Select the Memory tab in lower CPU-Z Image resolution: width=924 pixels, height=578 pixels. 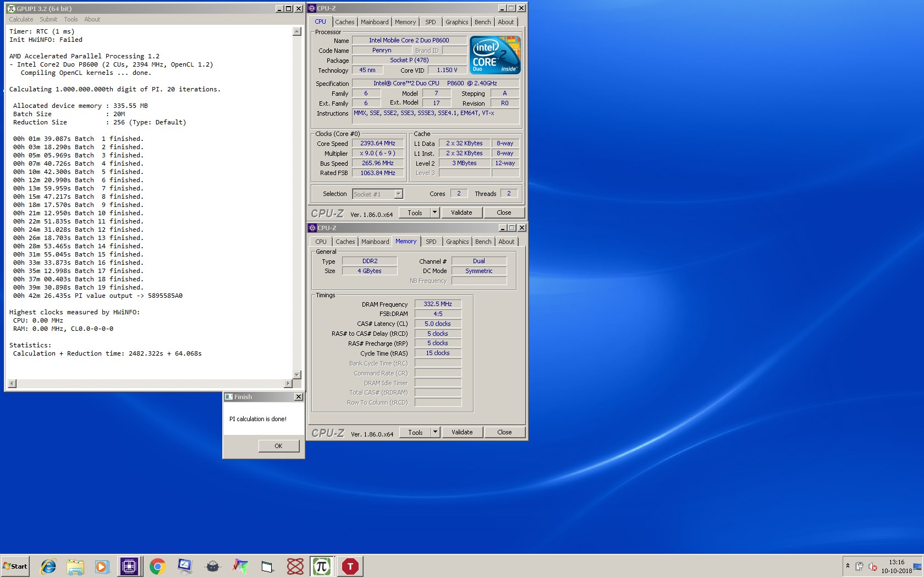[406, 241]
